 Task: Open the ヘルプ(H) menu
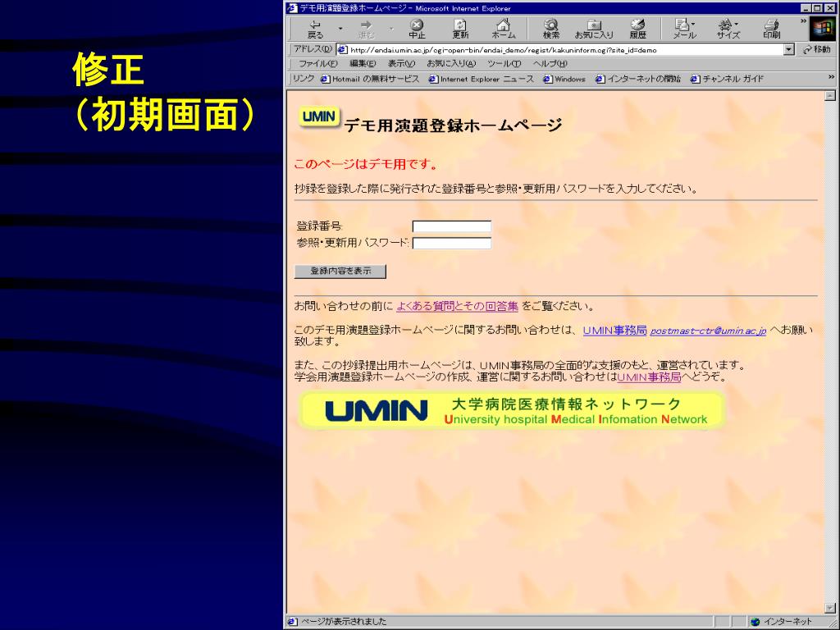(x=550, y=64)
